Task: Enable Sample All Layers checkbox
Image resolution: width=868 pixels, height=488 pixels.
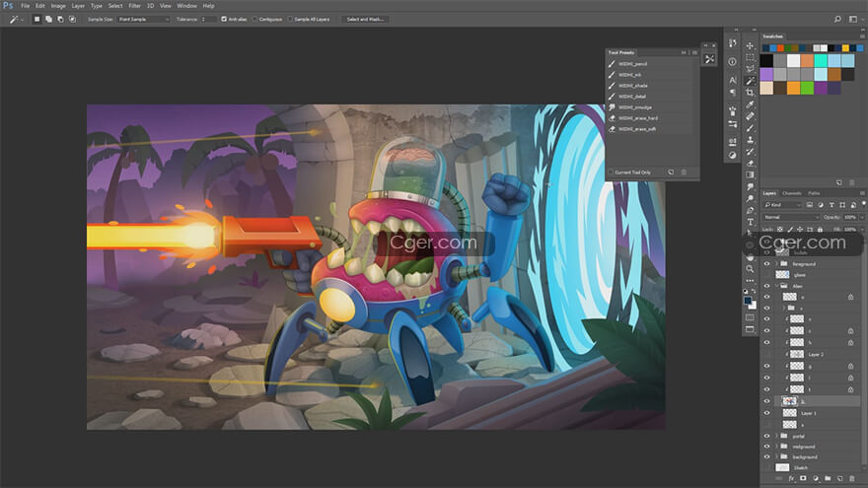Action: [x=290, y=19]
